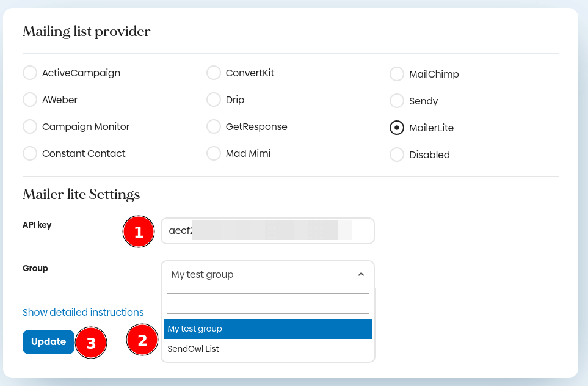Click the Group field label

point(35,268)
